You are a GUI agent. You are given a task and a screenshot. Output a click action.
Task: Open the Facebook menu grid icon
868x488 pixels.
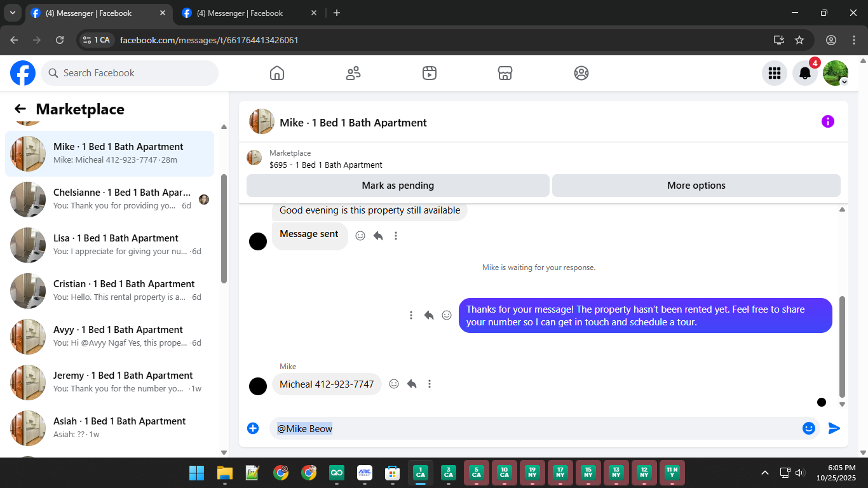775,73
